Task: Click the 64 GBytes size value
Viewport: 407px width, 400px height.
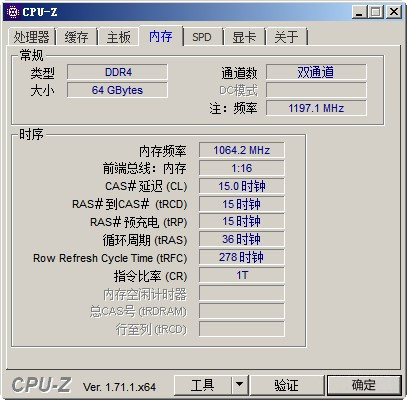Action: [117, 90]
